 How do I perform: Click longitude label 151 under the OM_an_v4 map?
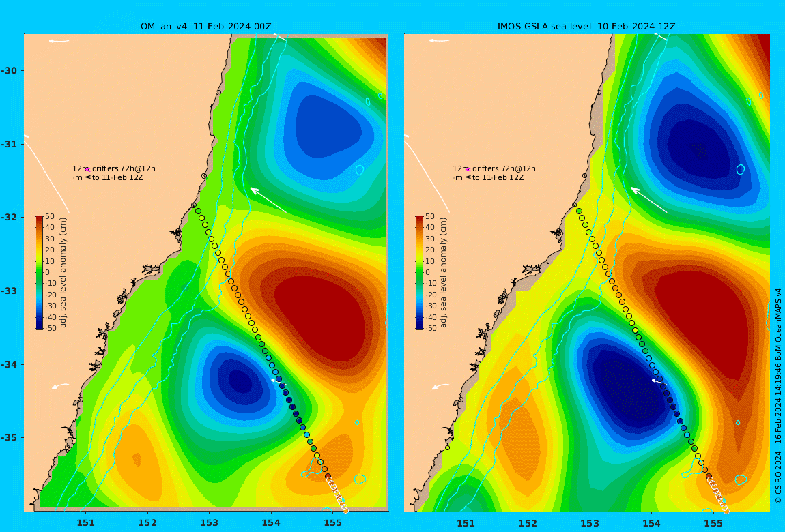pyautogui.click(x=85, y=523)
